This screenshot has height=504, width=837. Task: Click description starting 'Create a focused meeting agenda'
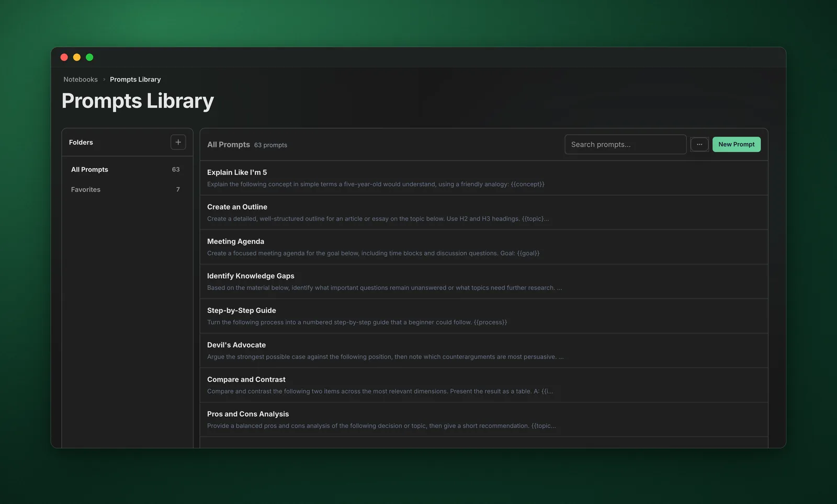[x=373, y=253]
